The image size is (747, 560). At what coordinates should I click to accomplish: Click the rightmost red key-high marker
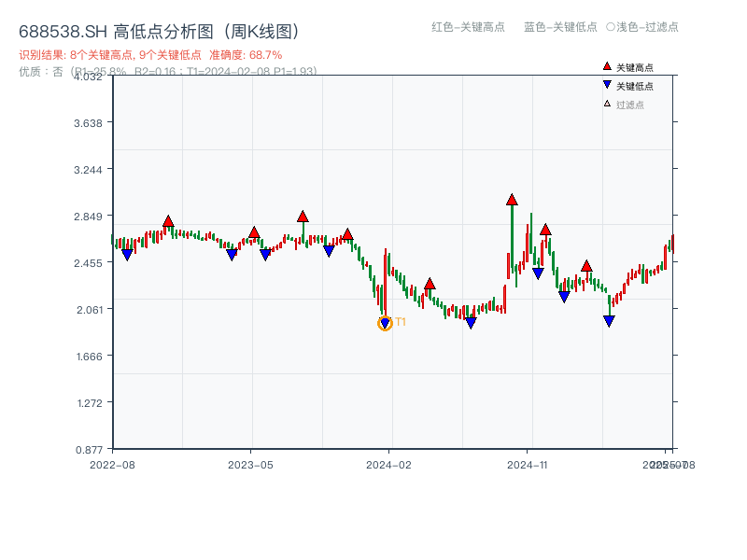click(x=586, y=266)
